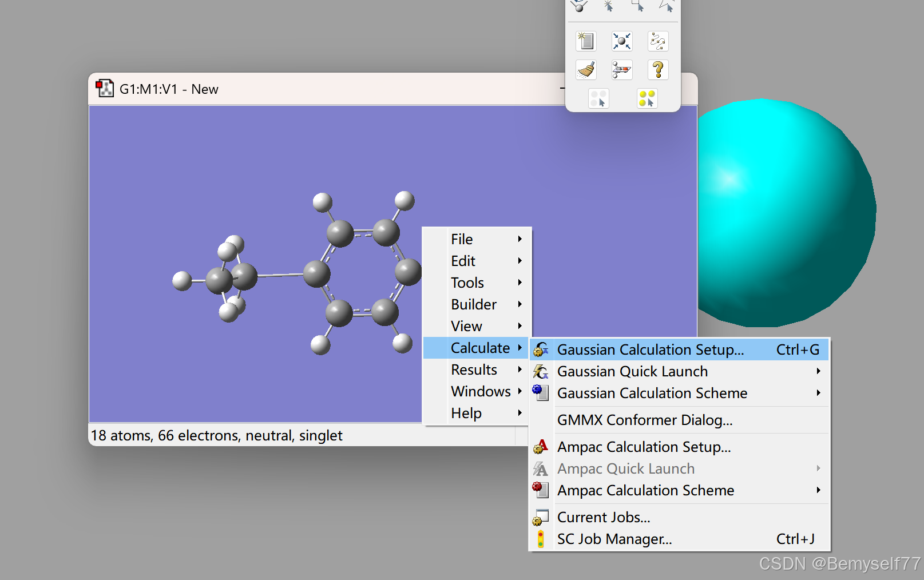
Task: Click the status text "18 atoms, 66 electrons, neutral, singlet"
Action: click(217, 435)
